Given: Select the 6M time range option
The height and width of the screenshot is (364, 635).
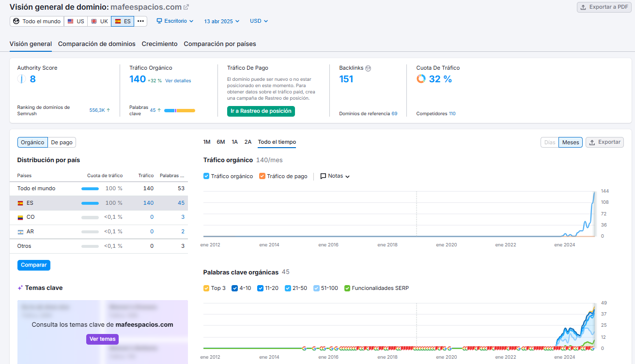Looking at the screenshot, I should [221, 142].
